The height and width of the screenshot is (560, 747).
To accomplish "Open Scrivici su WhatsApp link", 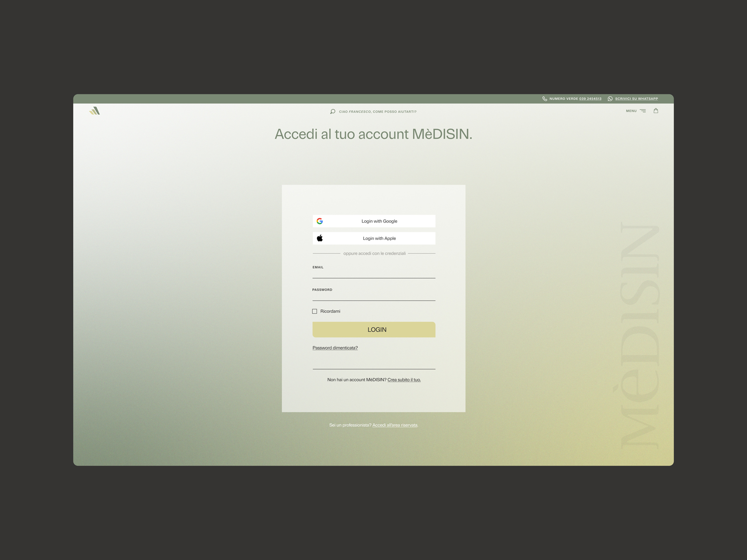I will [636, 99].
